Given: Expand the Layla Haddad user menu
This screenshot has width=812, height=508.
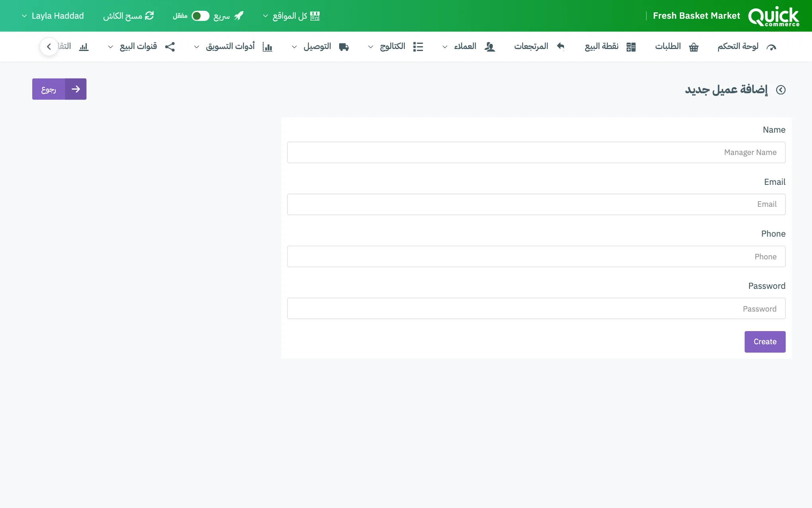Looking at the screenshot, I should click(53, 16).
